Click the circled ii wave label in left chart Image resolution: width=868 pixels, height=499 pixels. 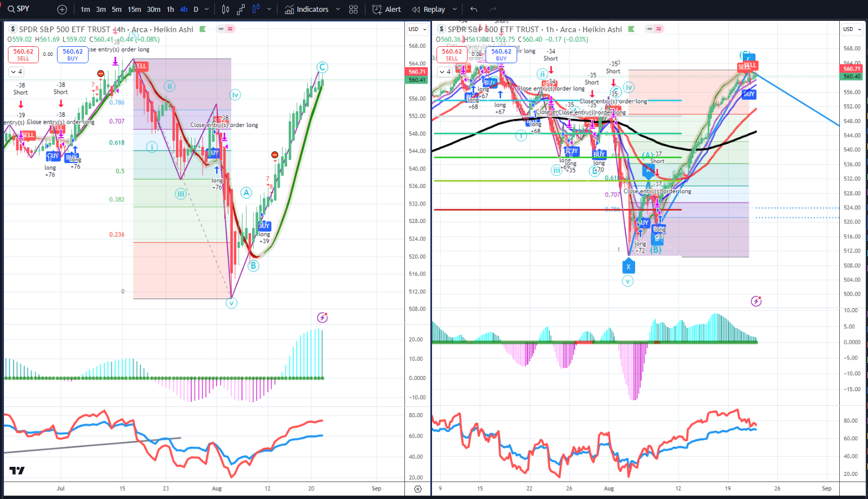169,86
